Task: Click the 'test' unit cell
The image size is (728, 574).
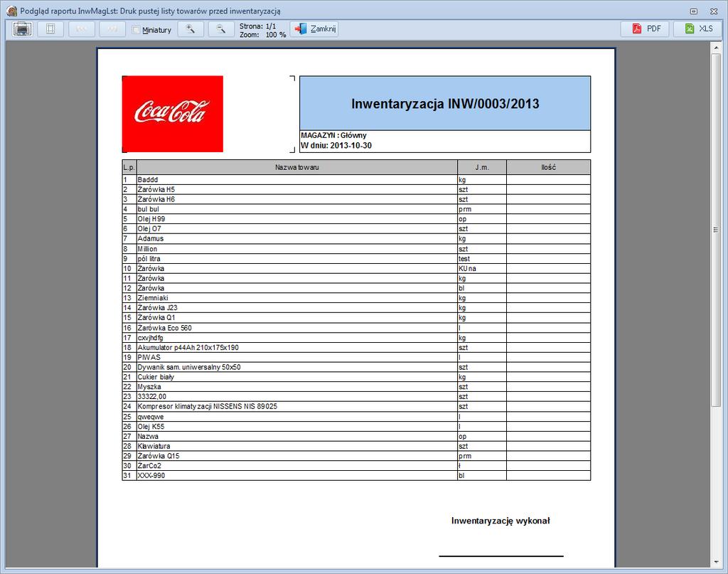Action: point(482,259)
